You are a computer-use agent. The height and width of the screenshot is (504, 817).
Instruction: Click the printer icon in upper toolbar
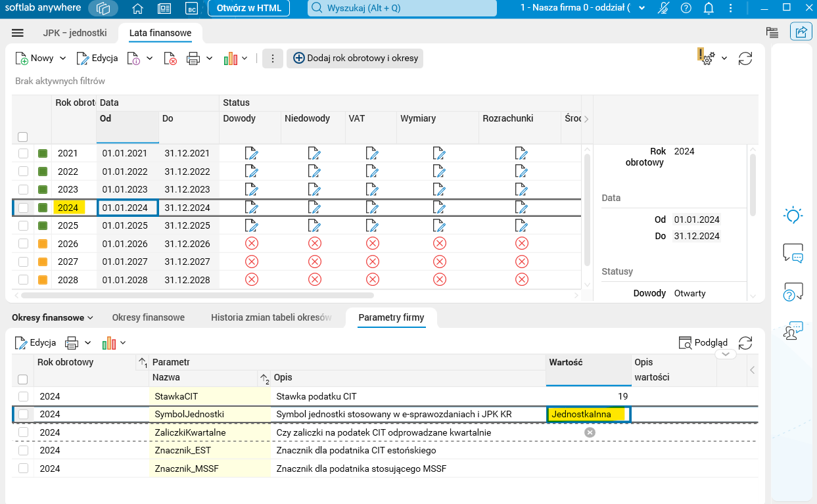tap(193, 58)
